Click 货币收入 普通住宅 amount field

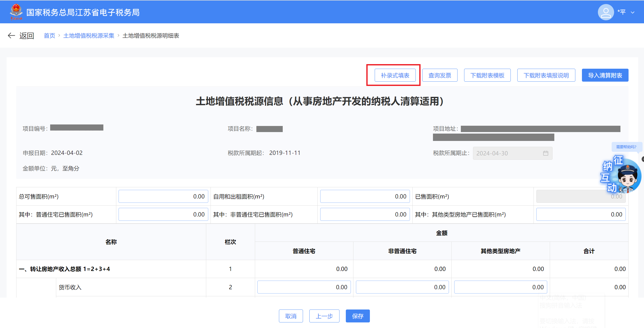pos(304,287)
